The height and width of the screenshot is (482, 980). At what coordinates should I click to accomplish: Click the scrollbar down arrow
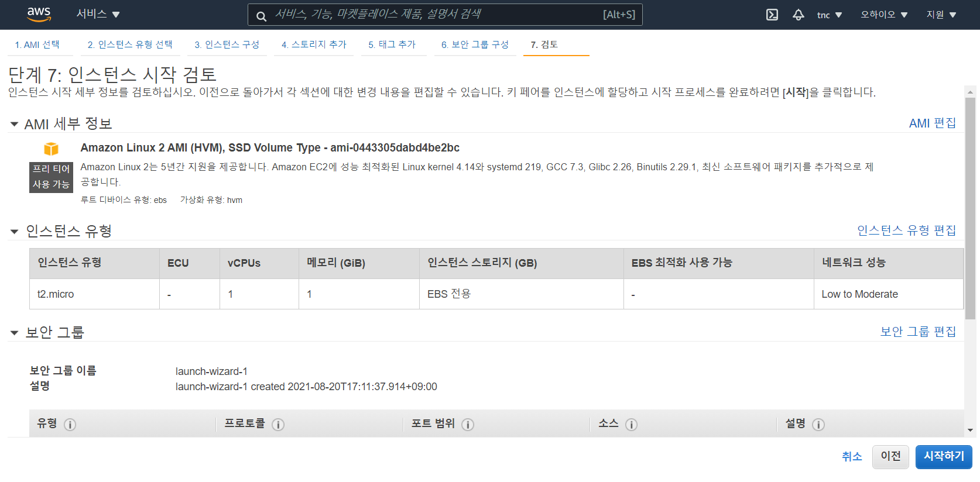970,431
